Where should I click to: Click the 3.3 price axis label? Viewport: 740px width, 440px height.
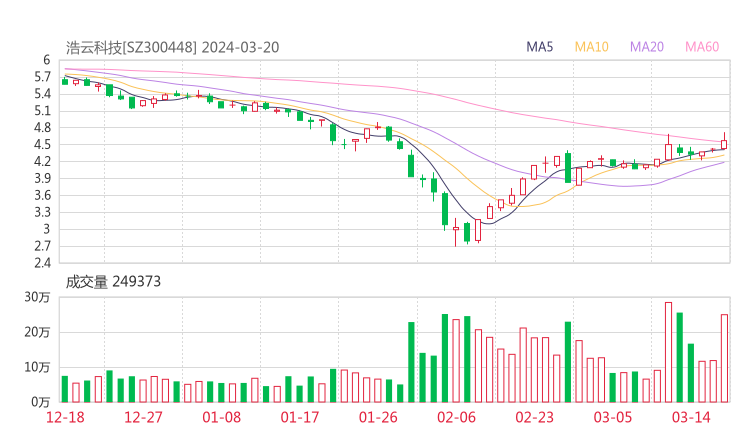click(42, 212)
